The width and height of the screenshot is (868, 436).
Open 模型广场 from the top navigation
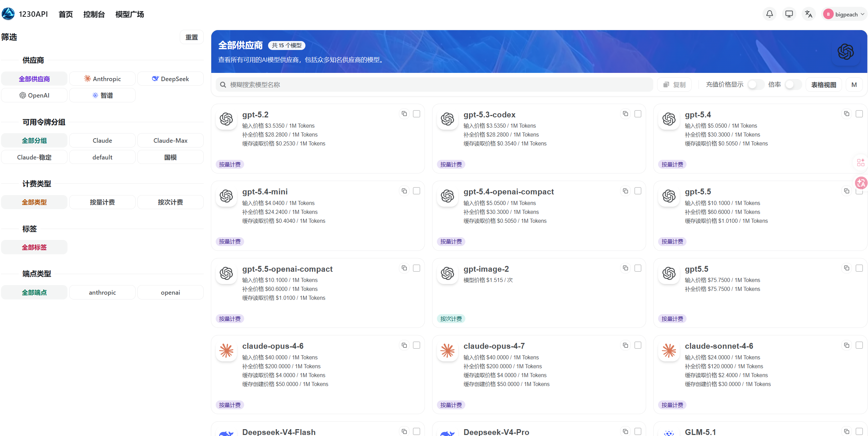click(129, 14)
